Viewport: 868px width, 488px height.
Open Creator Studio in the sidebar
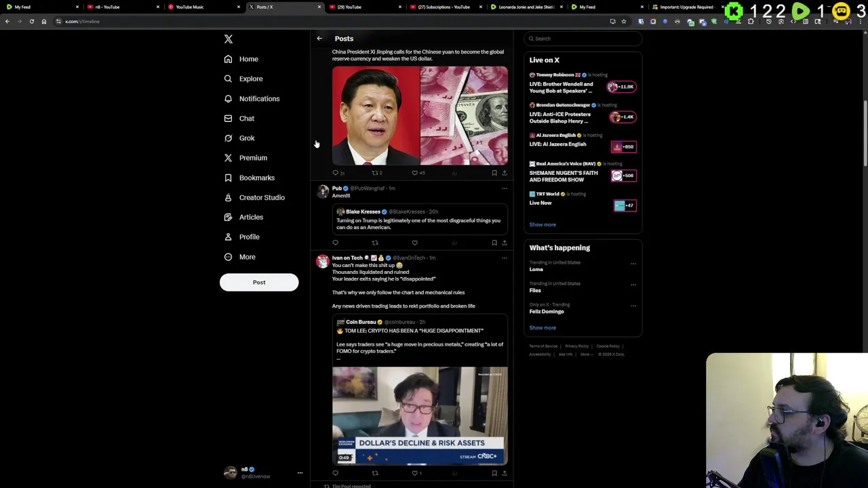pyautogui.click(x=254, y=197)
